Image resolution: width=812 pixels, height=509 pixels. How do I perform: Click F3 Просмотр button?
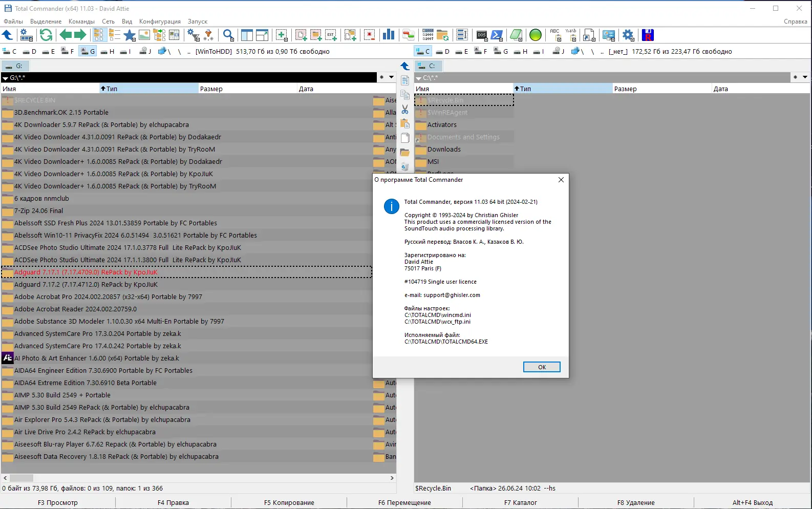tap(58, 502)
